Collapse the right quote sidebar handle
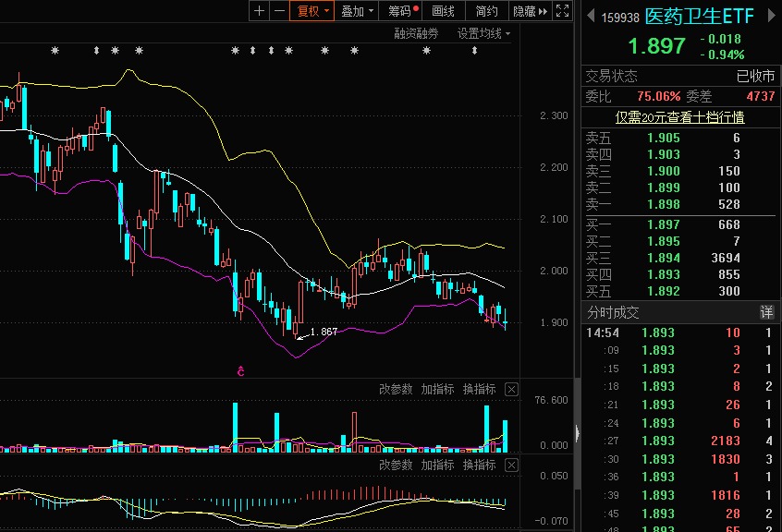Screen dimensions: 782x532 (578, 433)
